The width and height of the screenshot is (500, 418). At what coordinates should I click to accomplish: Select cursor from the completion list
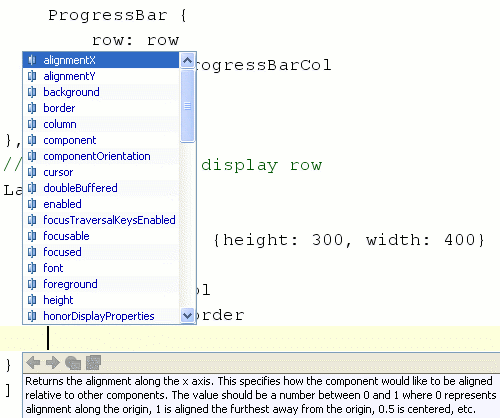pyautogui.click(x=101, y=172)
